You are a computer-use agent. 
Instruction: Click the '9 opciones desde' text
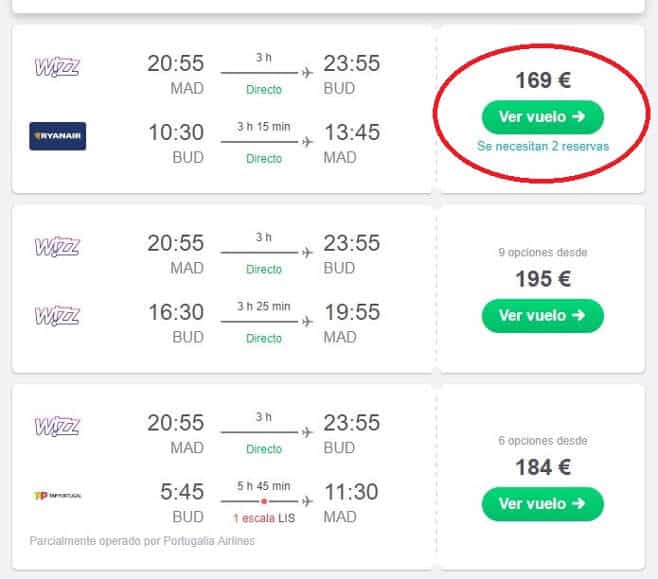[543, 253]
